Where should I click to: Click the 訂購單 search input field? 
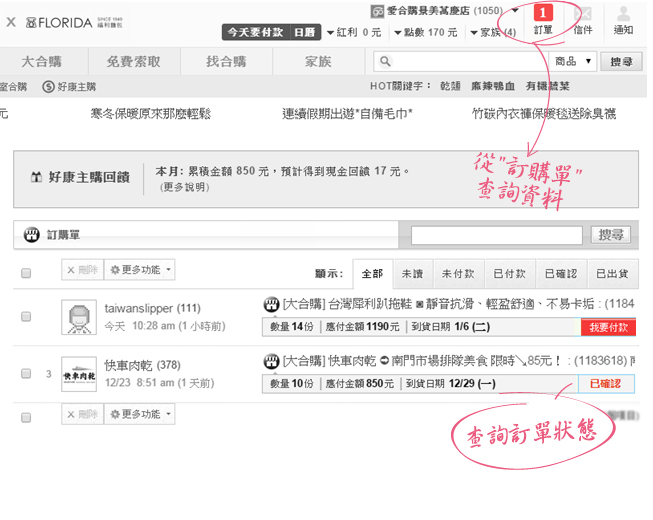click(x=498, y=235)
